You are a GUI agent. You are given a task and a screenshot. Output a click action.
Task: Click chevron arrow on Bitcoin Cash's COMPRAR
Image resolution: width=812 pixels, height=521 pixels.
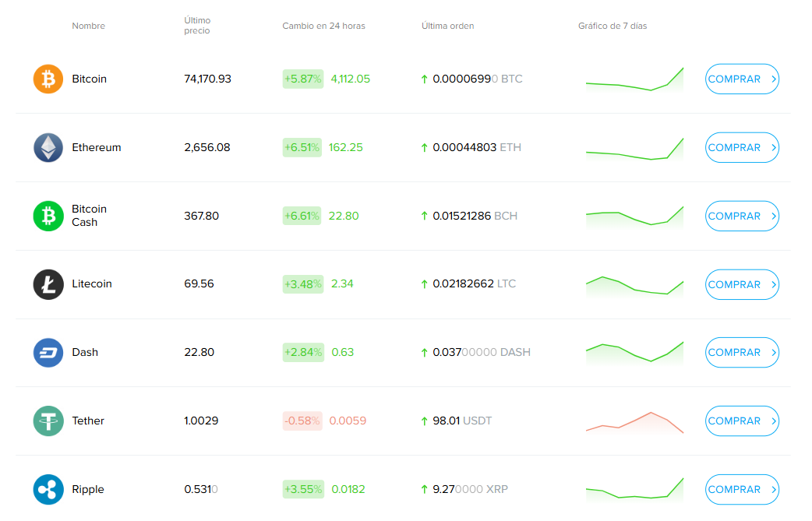[773, 216]
